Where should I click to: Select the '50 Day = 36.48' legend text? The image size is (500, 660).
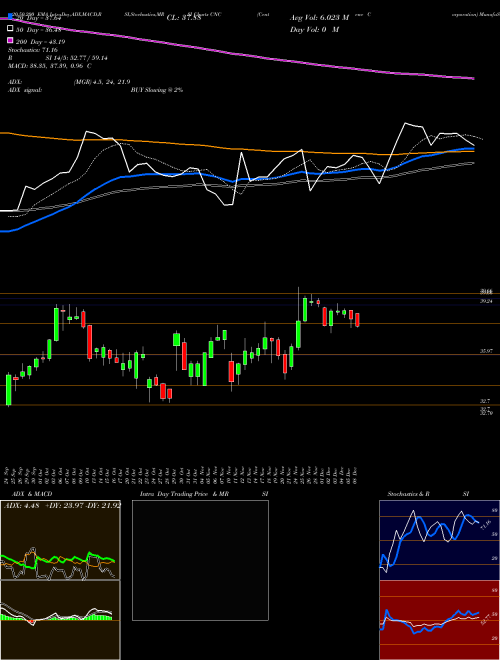pyautogui.click(x=38, y=30)
